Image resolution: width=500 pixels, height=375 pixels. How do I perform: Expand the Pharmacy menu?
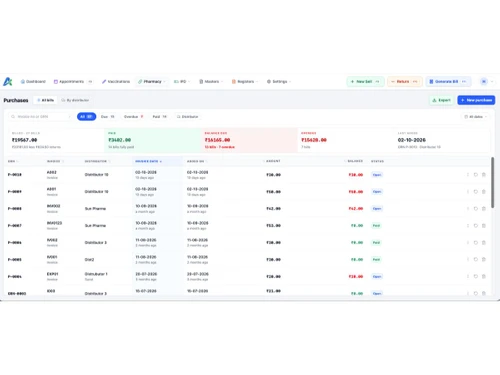point(152,81)
